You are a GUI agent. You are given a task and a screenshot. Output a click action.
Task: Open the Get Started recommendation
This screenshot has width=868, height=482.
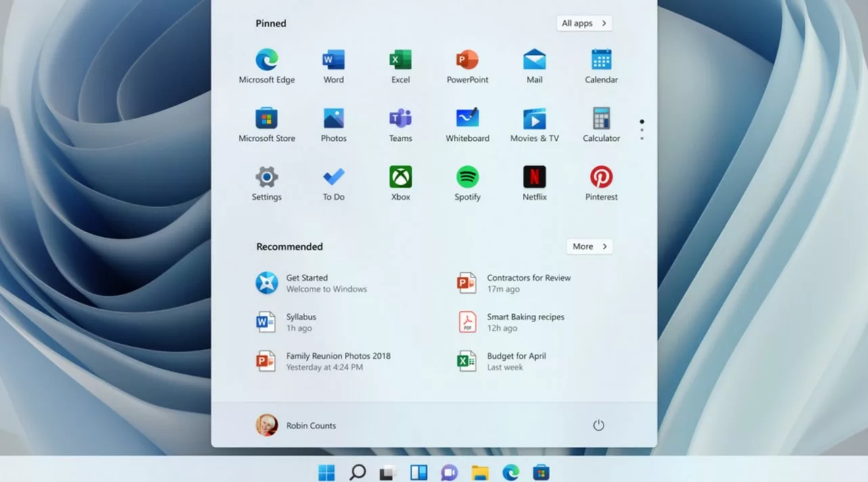coord(311,283)
